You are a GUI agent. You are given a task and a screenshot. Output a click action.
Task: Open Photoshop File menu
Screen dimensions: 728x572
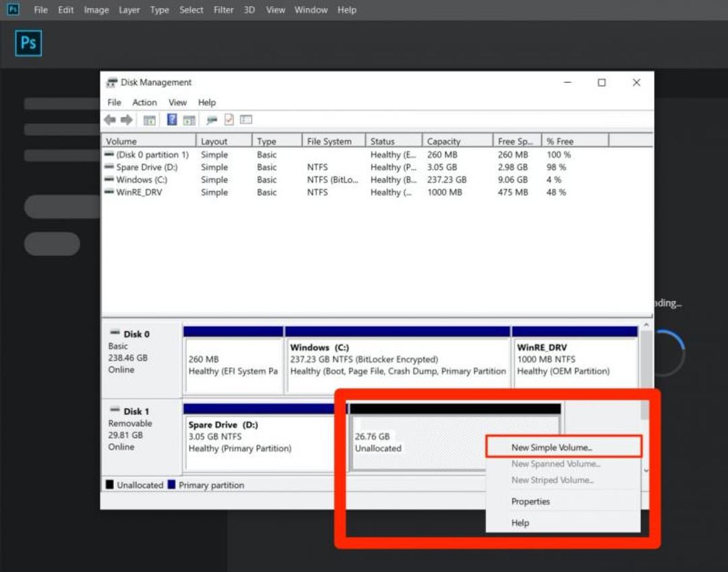click(41, 9)
